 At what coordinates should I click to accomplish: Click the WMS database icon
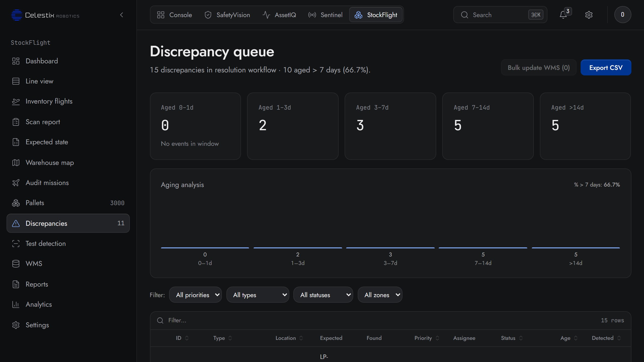click(16, 264)
